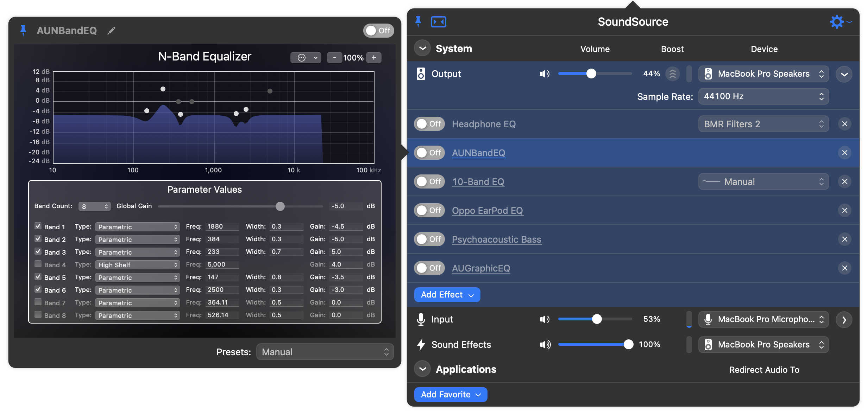Click the pencil edit icon beside AUNBandEQ title
The width and height of the screenshot is (868, 415).
[111, 31]
